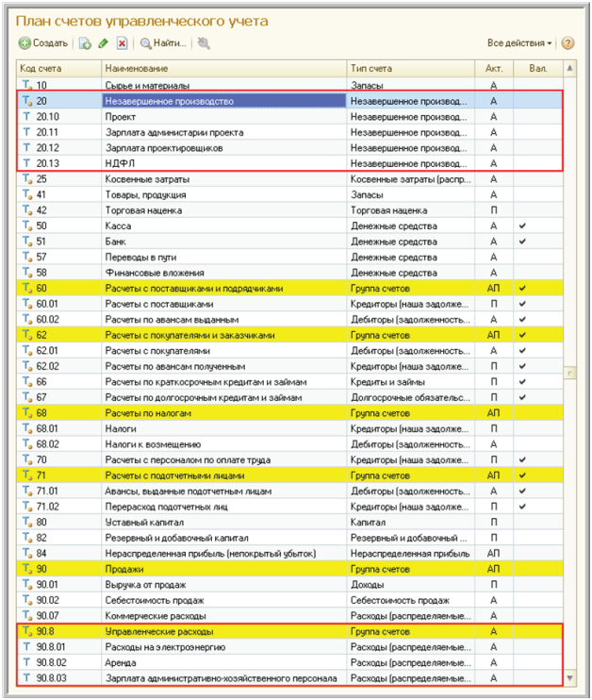This screenshot has width=592, height=700.
Task: Click scrollbar down arrow
Action: [569, 677]
